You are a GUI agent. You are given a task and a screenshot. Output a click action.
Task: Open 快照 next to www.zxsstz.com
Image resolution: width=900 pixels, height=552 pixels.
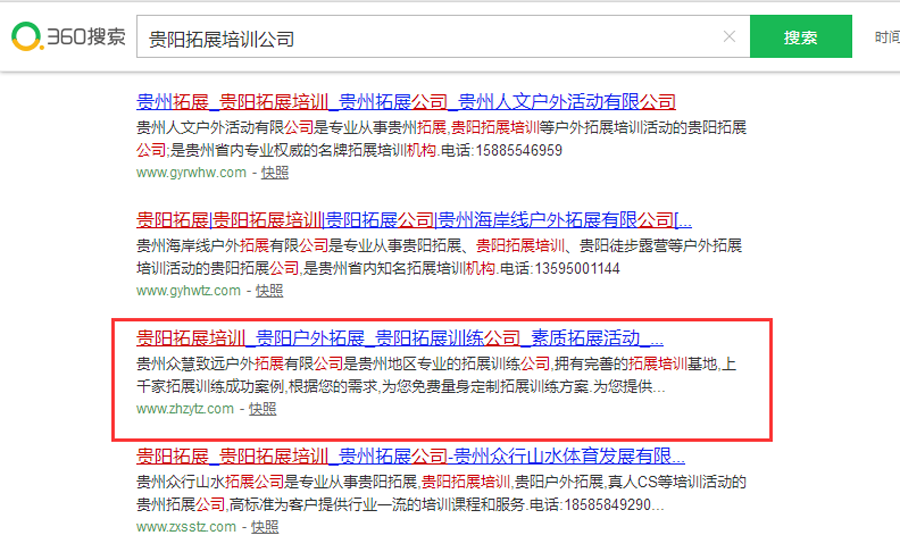tap(265, 527)
